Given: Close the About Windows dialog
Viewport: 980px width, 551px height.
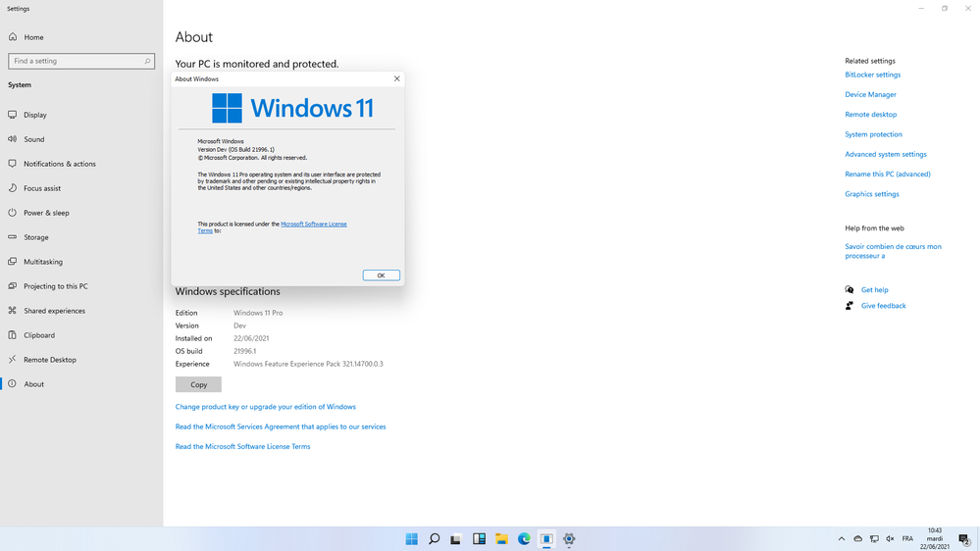Looking at the screenshot, I should [396, 78].
